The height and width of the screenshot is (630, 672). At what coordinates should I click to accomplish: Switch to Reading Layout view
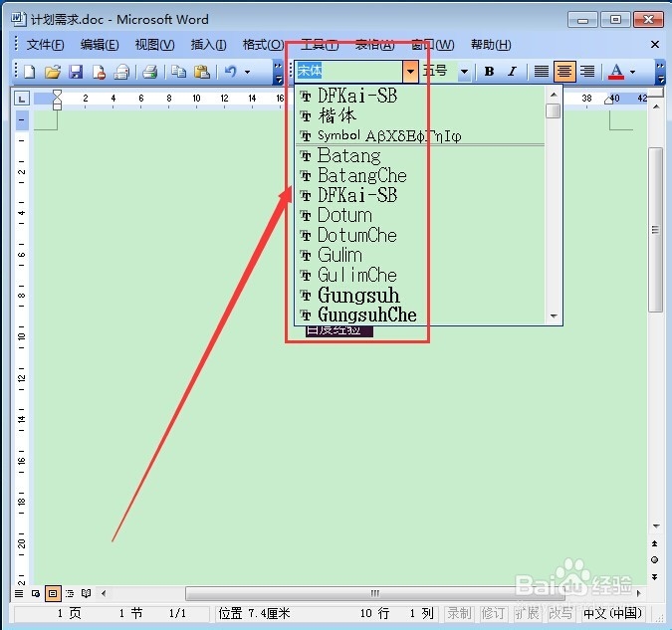pyautogui.click(x=87, y=593)
